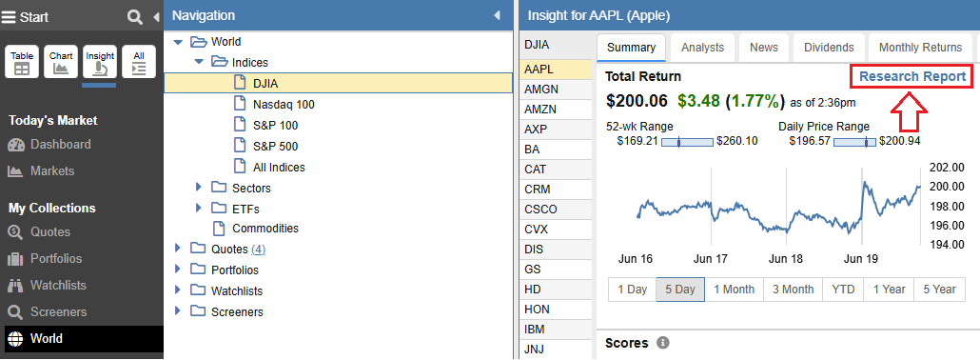Image resolution: width=980 pixels, height=360 pixels.
Task: Select CAT in the ticker list
Action: click(x=556, y=169)
